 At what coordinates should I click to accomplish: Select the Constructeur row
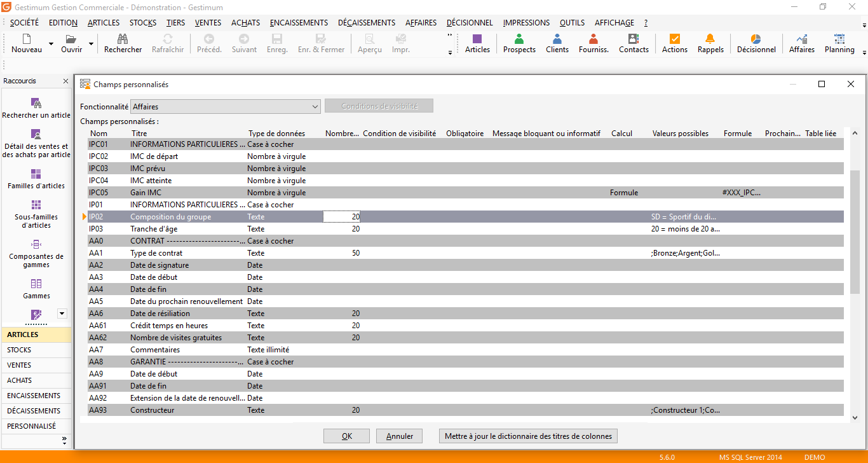(466, 410)
